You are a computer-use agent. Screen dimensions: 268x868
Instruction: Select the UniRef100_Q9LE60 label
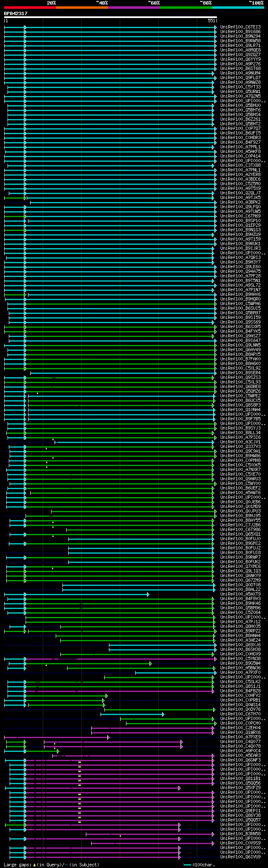pos(240,267)
